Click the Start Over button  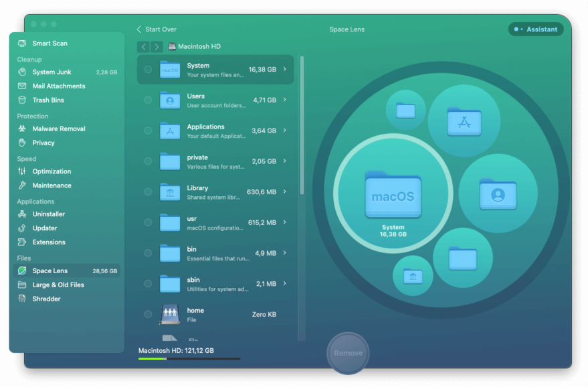157,29
